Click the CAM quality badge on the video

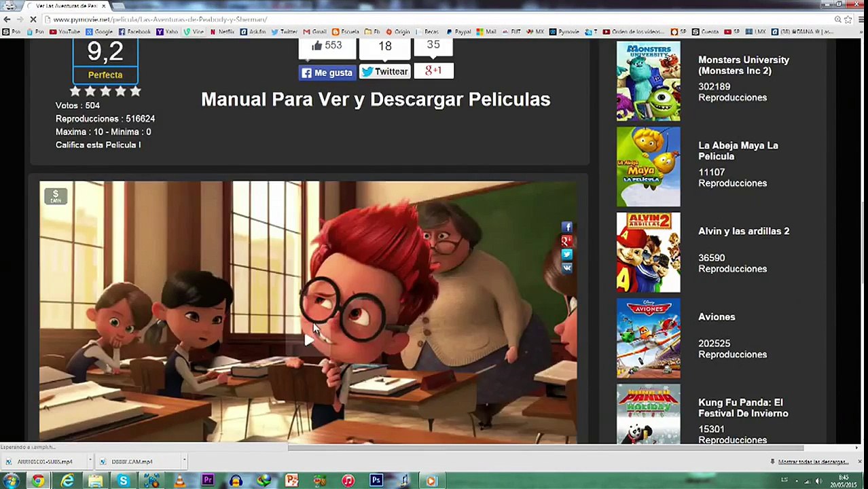pos(56,196)
